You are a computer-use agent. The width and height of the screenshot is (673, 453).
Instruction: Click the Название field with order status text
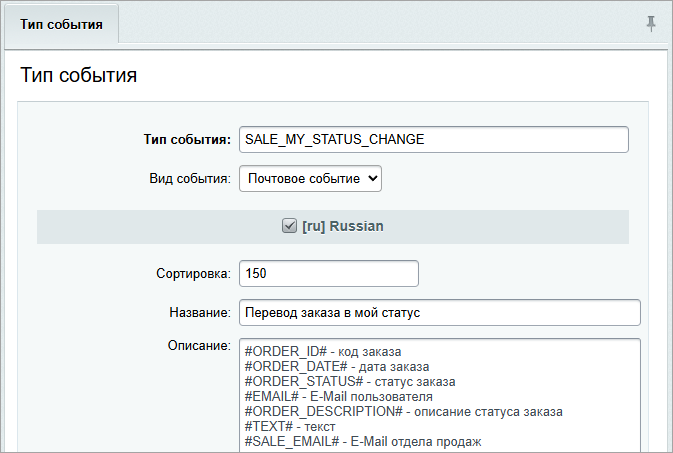(x=438, y=313)
